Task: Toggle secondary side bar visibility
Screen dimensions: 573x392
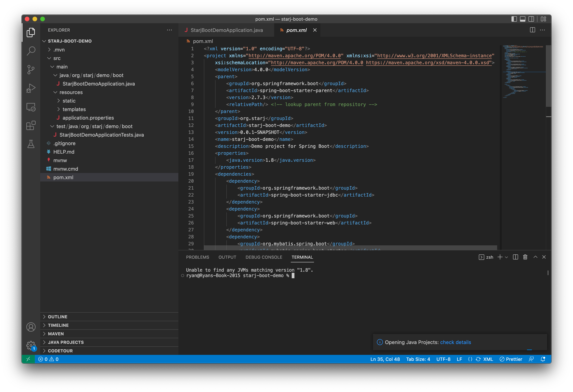Action: (531, 19)
